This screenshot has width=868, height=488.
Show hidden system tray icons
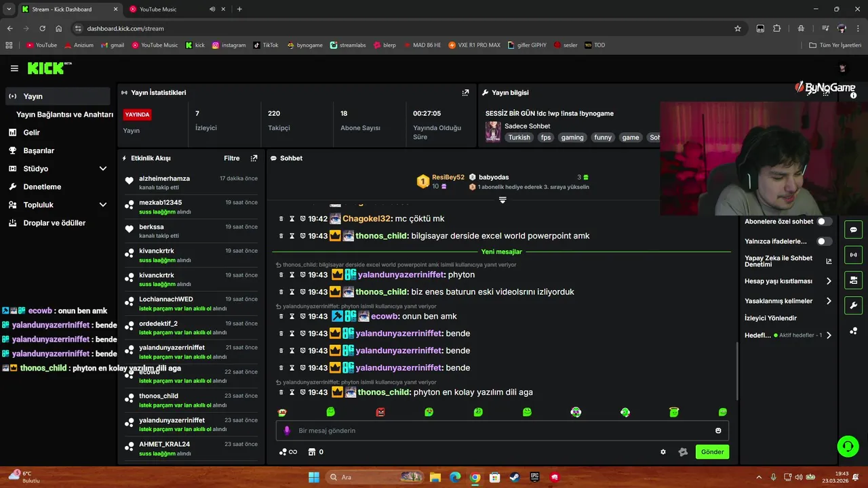(x=759, y=477)
